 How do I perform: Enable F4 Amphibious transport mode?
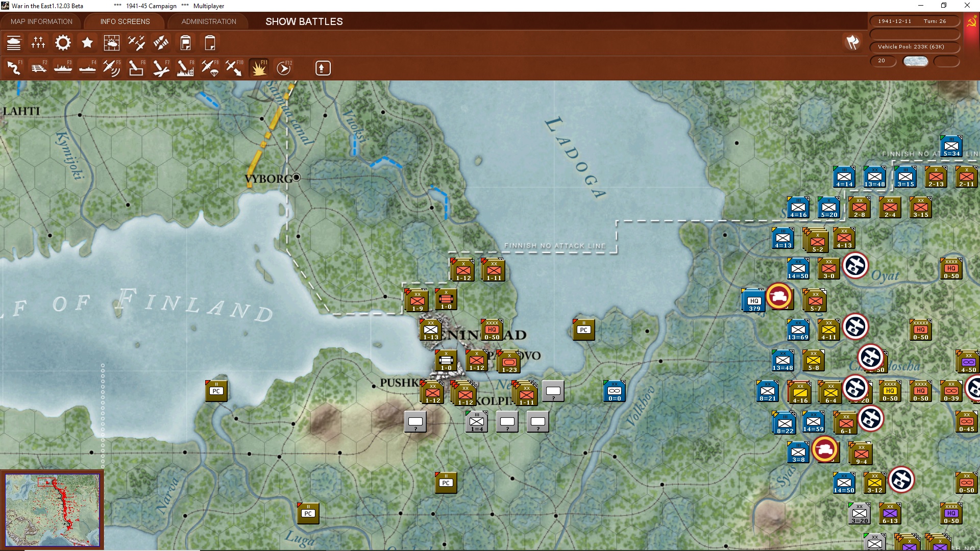[87, 68]
